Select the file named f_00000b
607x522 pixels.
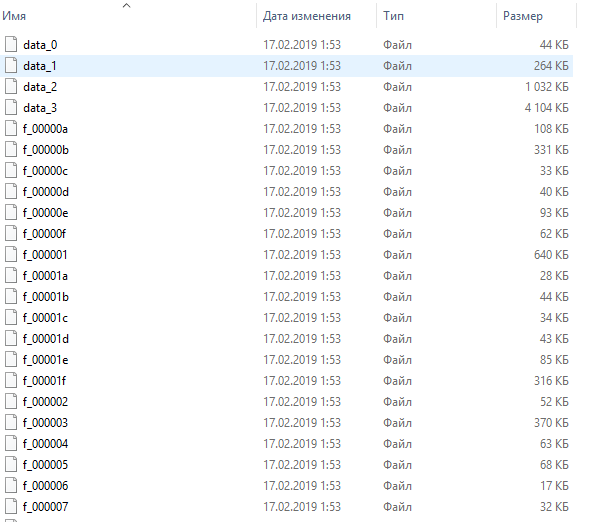(45, 150)
